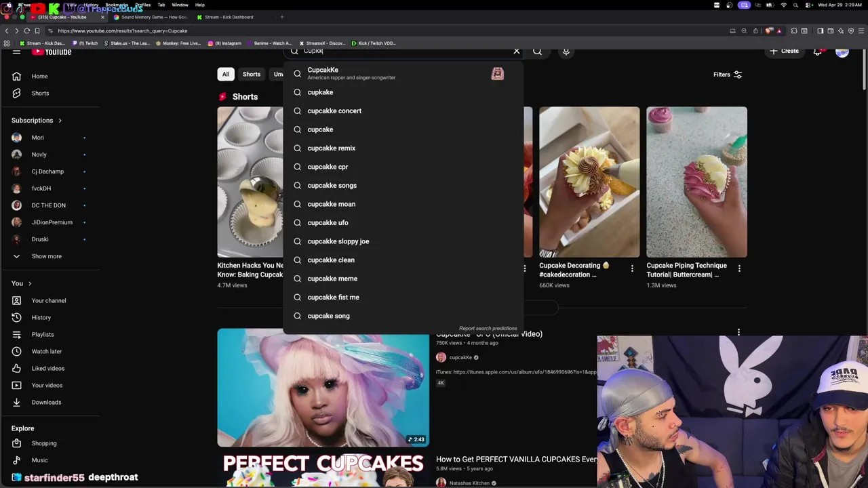This screenshot has height=488, width=868.
Task: Open options for the Cupcake Piping short
Action: tap(739, 268)
